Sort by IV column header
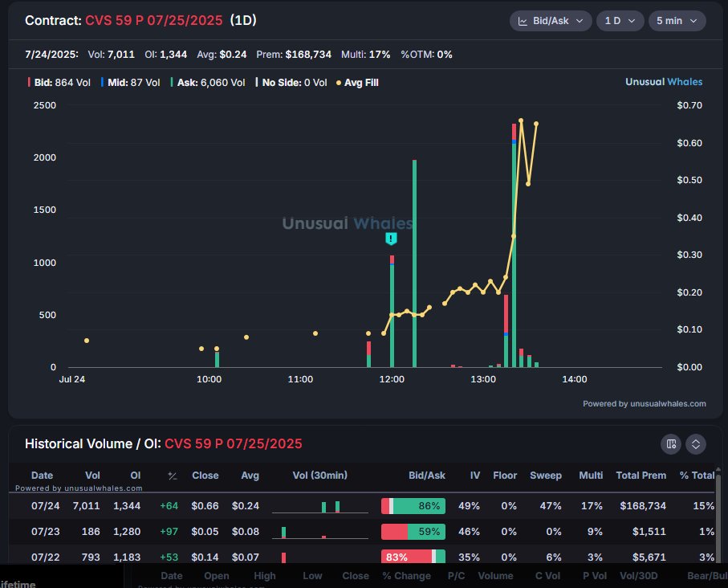The image size is (728, 588). click(x=475, y=476)
